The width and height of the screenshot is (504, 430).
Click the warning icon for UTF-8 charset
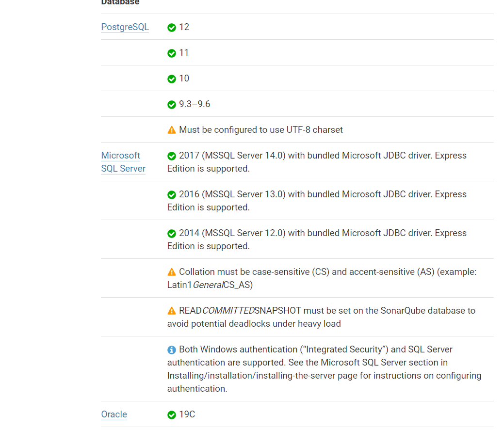click(172, 130)
